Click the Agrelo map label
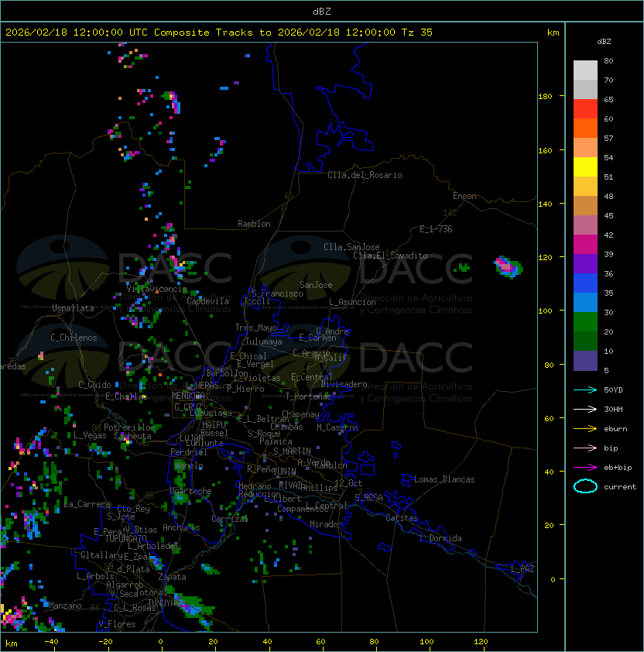Viewport: 644px width, 652px height. pos(189,465)
